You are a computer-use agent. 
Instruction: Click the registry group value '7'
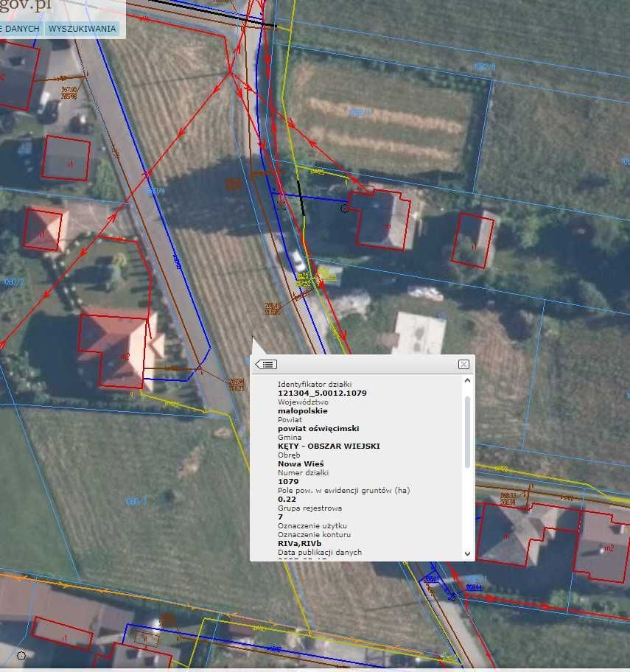click(280, 517)
